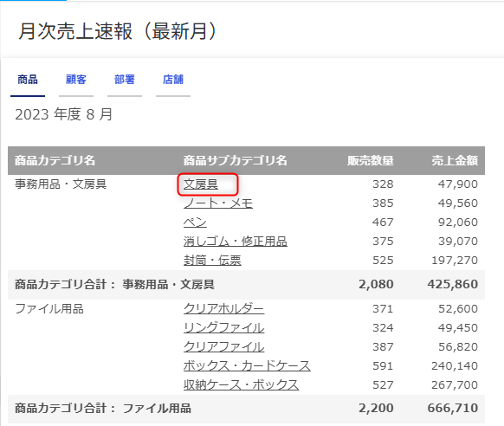Viewport: 504px width, 426px height.
Task: Open the クリアホルダー link
Action: (x=223, y=309)
